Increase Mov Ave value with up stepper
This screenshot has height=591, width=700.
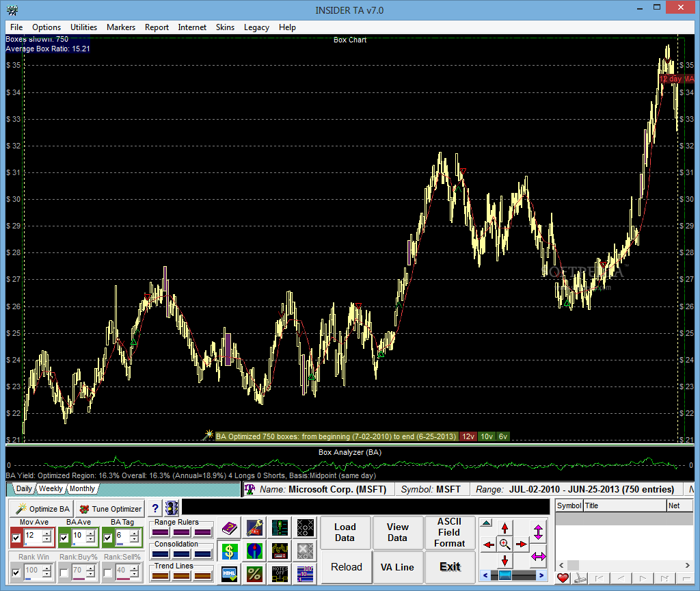46,534
